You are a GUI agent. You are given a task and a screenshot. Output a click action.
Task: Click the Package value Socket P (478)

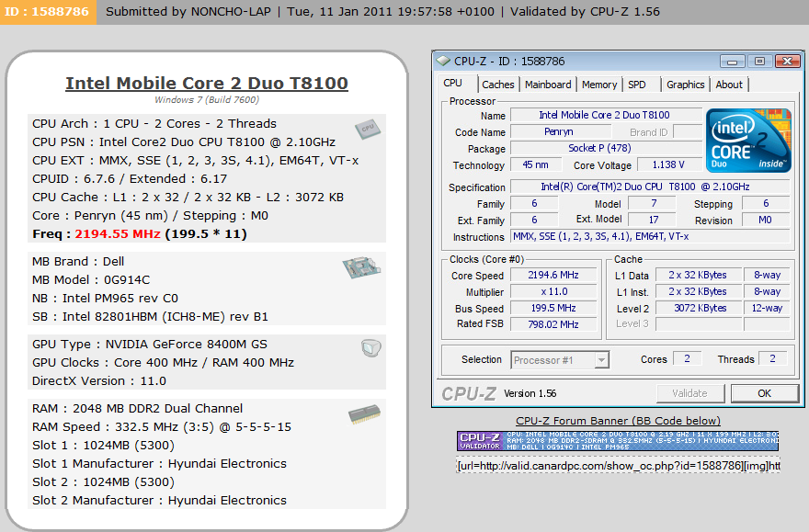coord(605,149)
